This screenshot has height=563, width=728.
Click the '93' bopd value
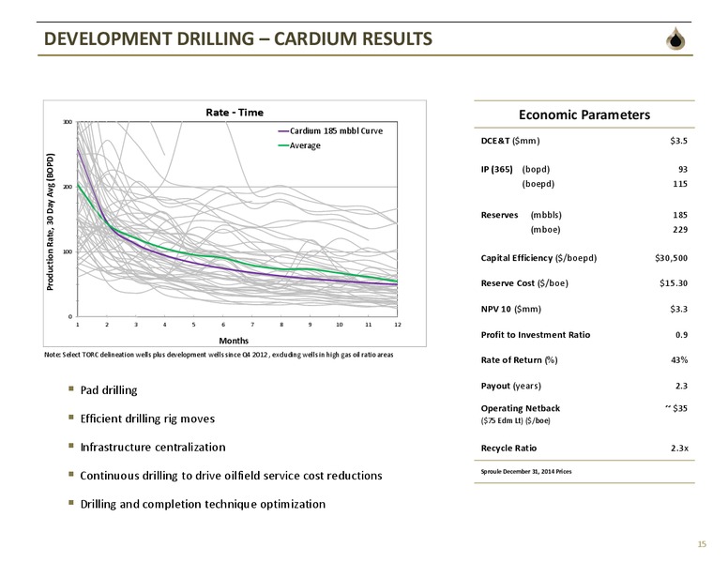[683, 169]
